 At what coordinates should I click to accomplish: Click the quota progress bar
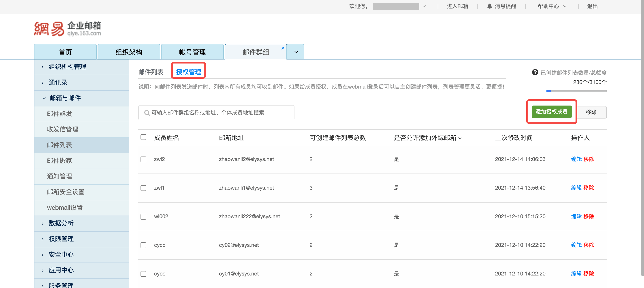tap(576, 91)
